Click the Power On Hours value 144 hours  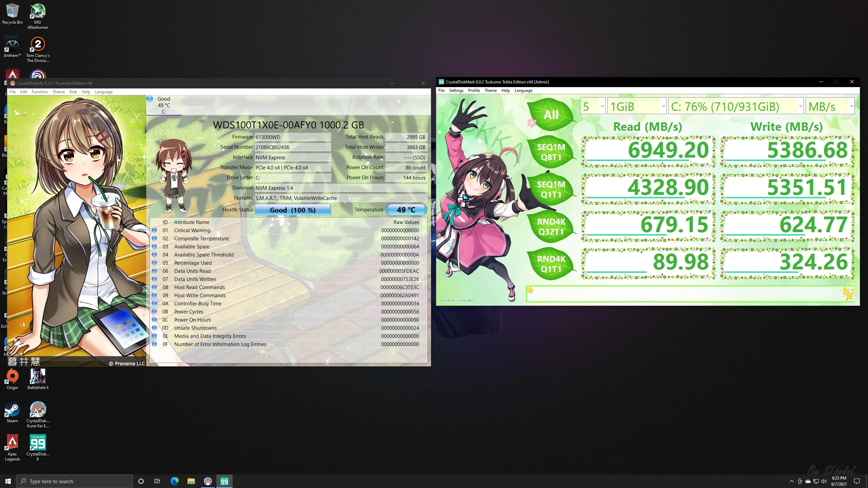pos(406,178)
